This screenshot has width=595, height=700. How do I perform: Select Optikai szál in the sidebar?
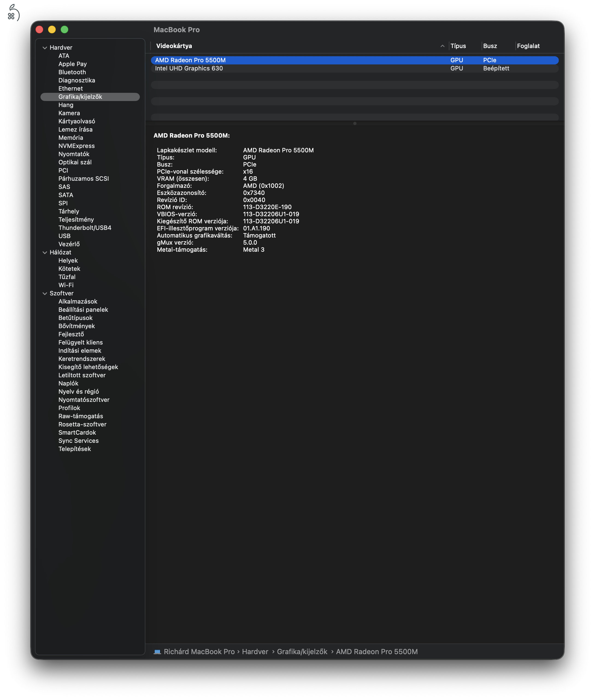click(x=75, y=162)
